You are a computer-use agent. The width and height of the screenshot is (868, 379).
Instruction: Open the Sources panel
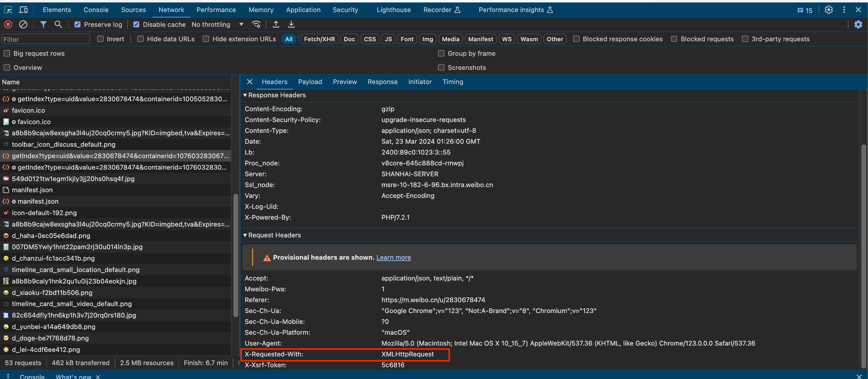133,10
